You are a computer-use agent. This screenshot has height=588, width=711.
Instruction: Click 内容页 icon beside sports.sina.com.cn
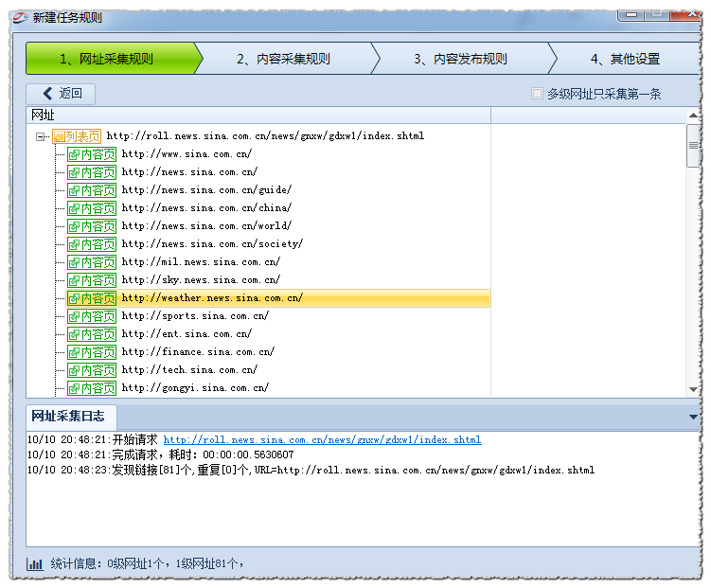tap(92, 316)
